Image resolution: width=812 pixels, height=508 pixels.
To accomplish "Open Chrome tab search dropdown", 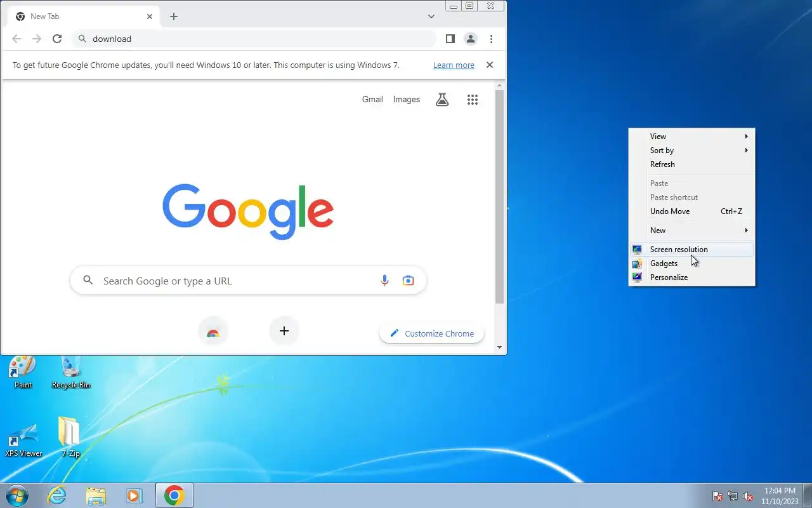I will (431, 17).
